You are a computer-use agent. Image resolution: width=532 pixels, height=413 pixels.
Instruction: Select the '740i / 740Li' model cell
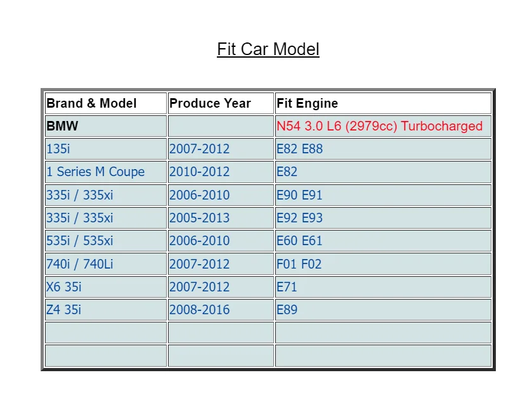tap(79, 264)
